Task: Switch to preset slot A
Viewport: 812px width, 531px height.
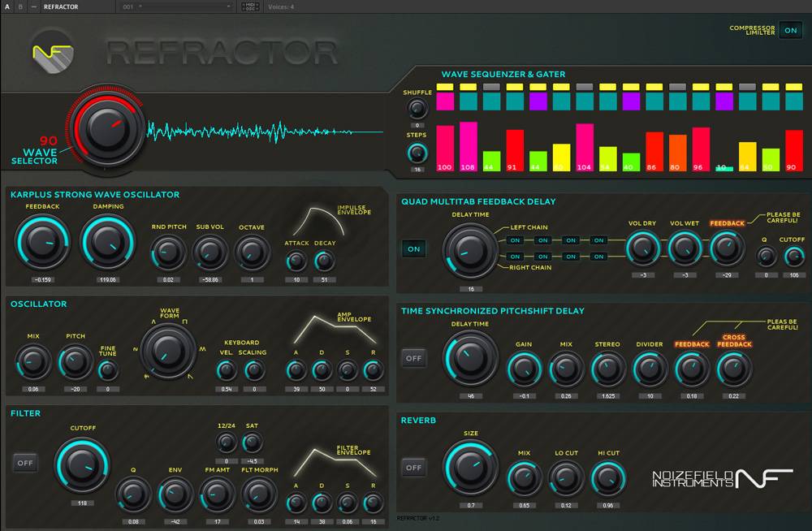Action: pyautogui.click(x=7, y=6)
